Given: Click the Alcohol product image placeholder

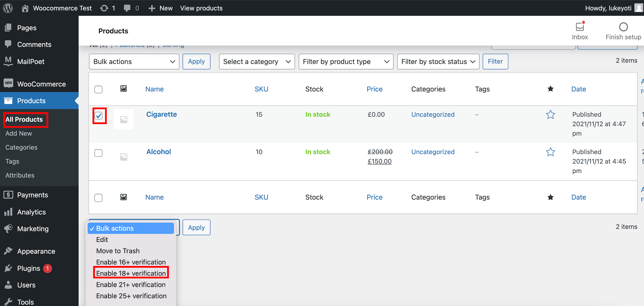Looking at the screenshot, I should pyautogui.click(x=123, y=157).
